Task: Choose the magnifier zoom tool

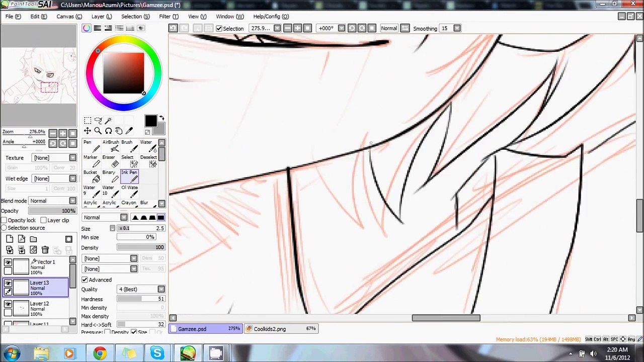Action: click(98, 131)
